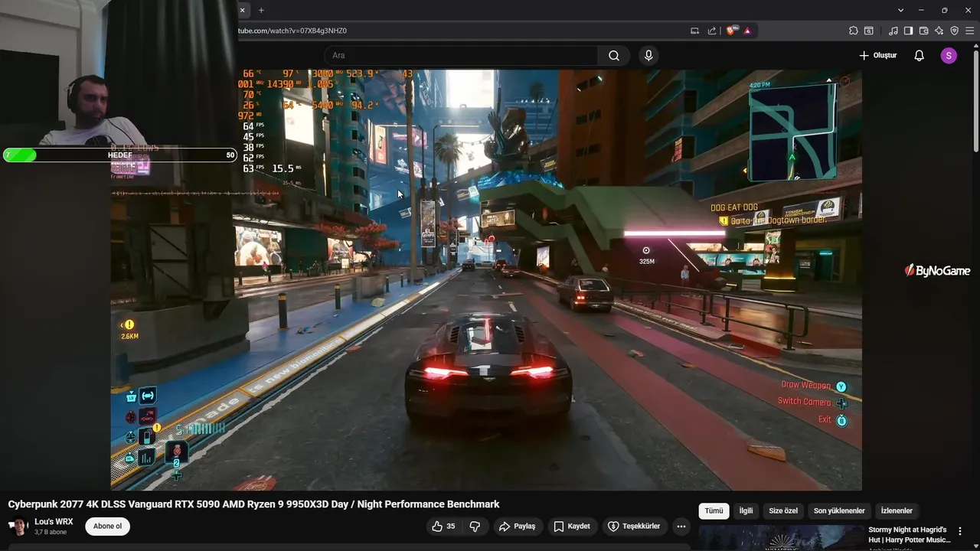Open the Brave VPN shield icon
This screenshot has width=980, height=551.
coord(954,31)
